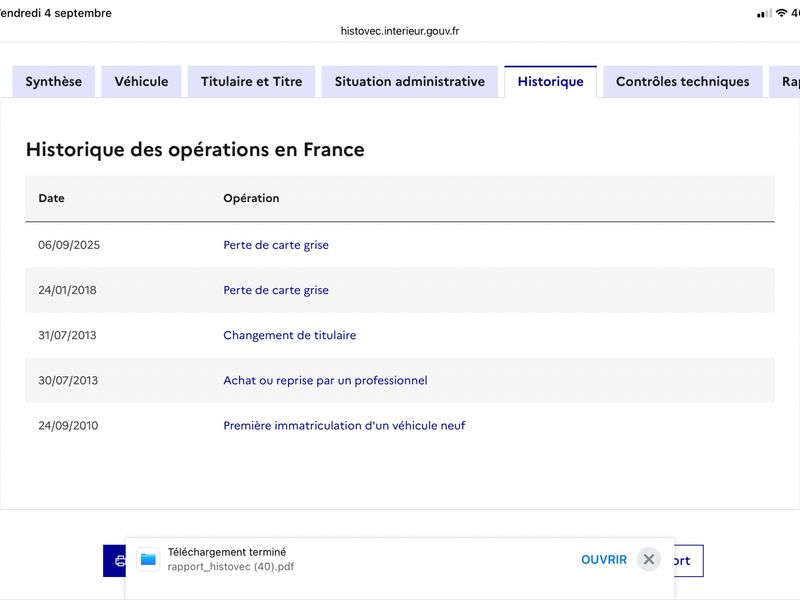Open the downloaded file via OUVRIR
This screenshot has height=600, width=800.
(x=604, y=560)
